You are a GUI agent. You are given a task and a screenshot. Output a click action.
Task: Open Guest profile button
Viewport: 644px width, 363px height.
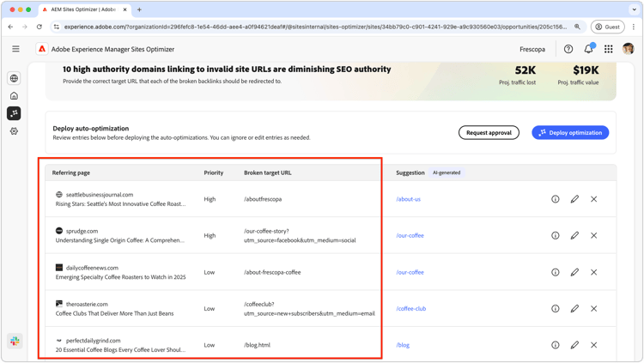click(x=607, y=27)
